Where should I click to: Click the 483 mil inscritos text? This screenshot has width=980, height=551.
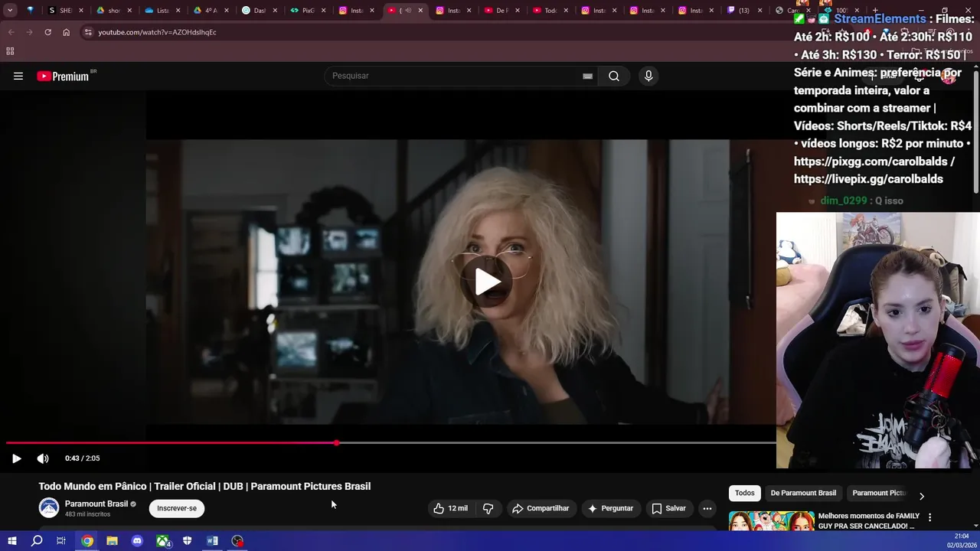coord(87,514)
